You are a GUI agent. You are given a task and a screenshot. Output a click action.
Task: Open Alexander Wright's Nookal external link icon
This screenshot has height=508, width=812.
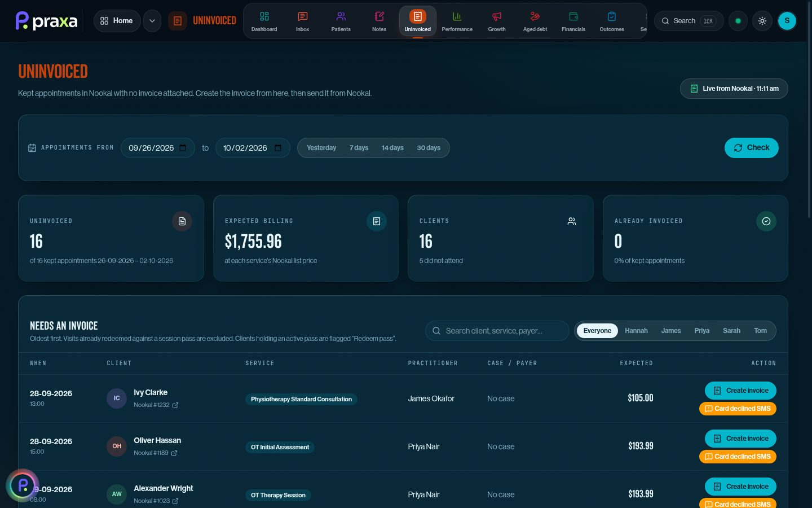coord(175,501)
